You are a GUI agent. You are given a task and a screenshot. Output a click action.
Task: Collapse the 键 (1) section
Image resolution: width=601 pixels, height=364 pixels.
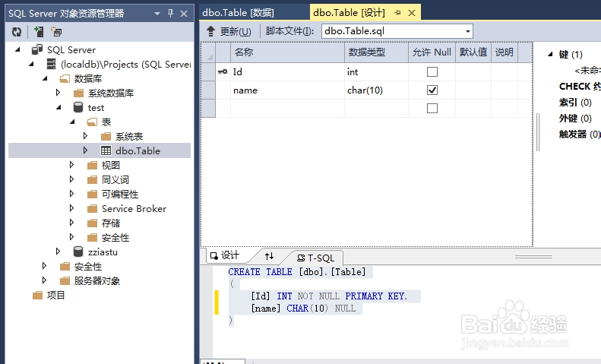550,54
